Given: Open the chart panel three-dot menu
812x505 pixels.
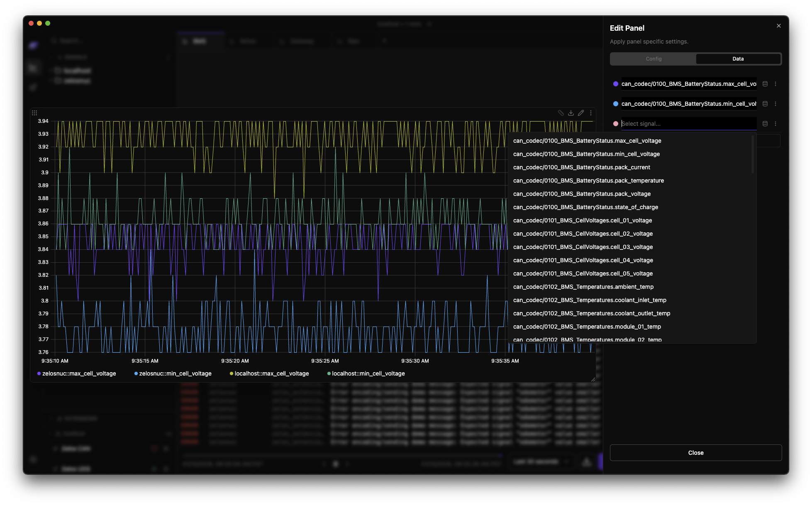Looking at the screenshot, I should click(x=591, y=113).
